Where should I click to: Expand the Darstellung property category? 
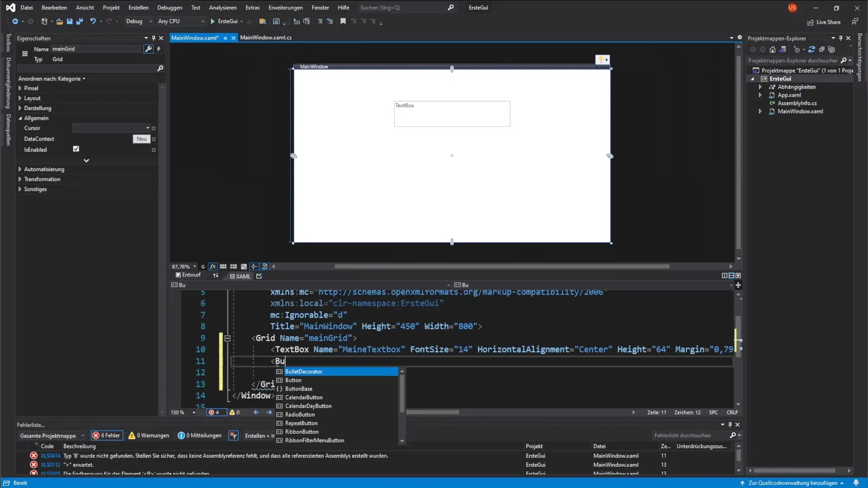pos(20,108)
